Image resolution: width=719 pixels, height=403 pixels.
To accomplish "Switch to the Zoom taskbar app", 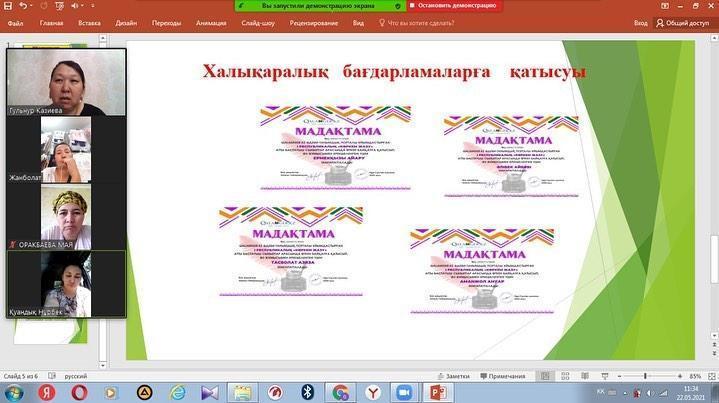I will click(404, 392).
